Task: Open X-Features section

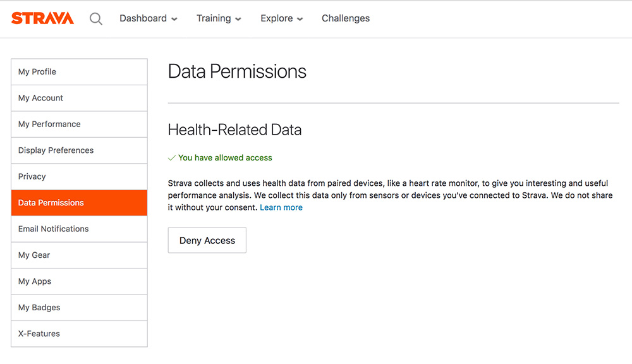Action: (x=79, y=334)
